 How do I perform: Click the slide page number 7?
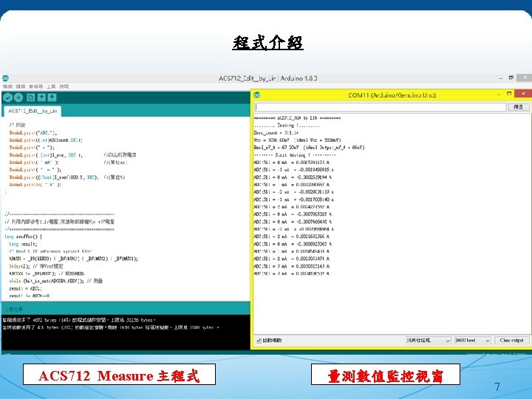coord(497,386)
